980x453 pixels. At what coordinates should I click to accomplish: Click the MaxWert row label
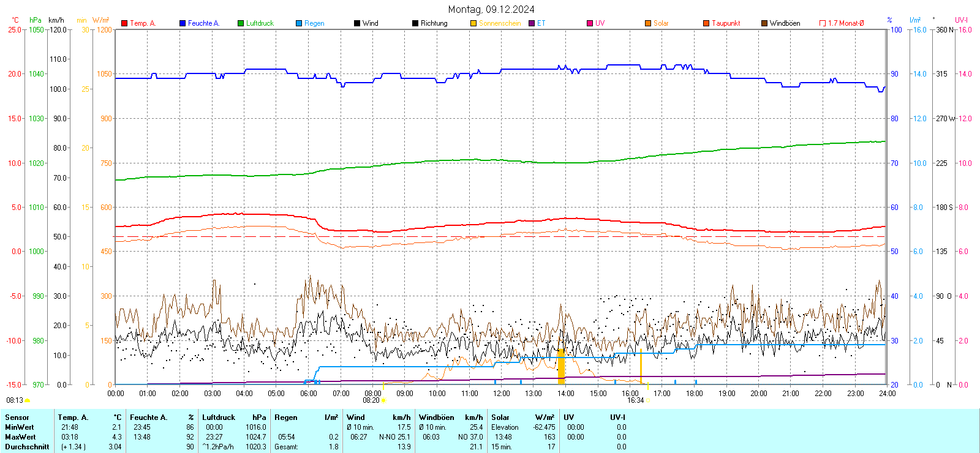click(20, 437)
